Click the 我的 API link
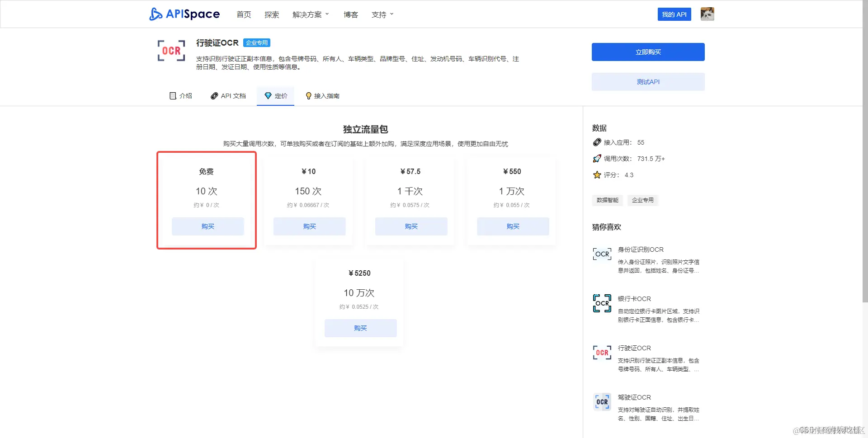The width and height of the screenshot is (868, 438). pos(674,14)
